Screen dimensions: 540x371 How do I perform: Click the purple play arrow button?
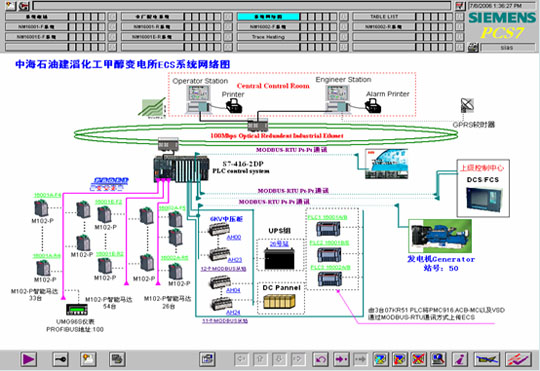[x=29, y=359]
